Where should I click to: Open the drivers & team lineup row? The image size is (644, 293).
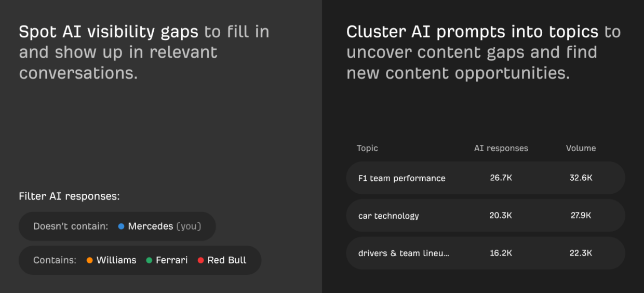click(x=404, y=254)
